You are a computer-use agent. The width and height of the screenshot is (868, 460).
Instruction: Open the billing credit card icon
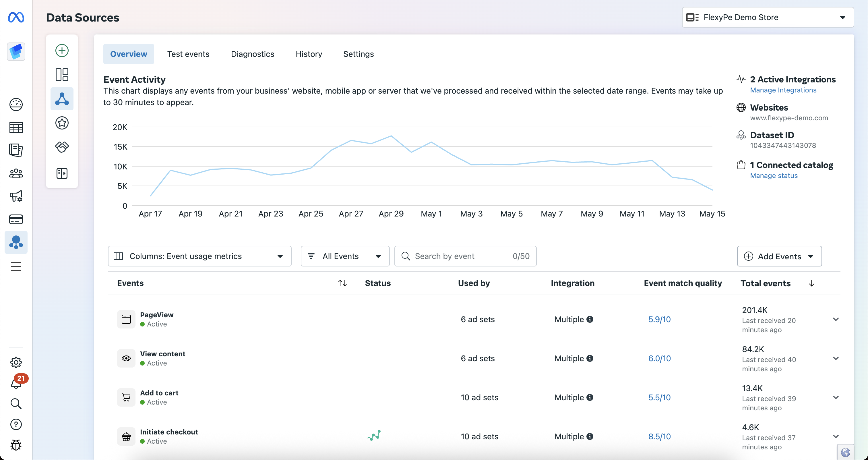coord(16,219)
